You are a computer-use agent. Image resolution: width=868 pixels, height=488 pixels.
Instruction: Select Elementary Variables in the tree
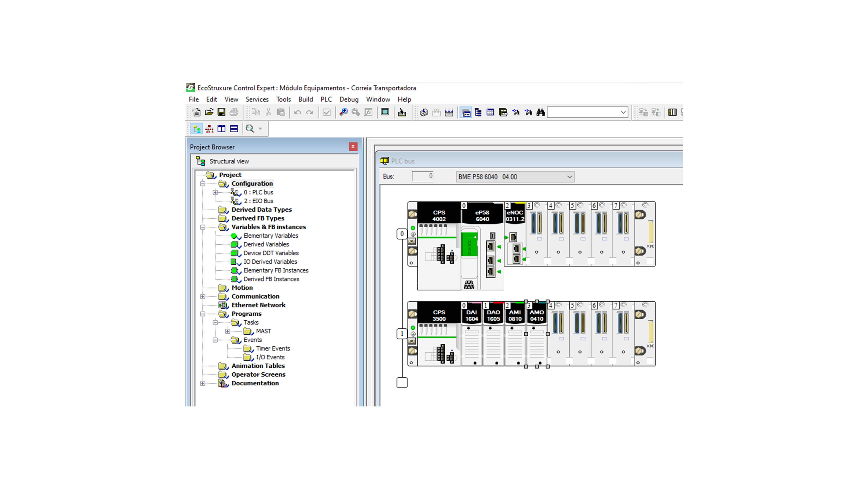(271, 236)
